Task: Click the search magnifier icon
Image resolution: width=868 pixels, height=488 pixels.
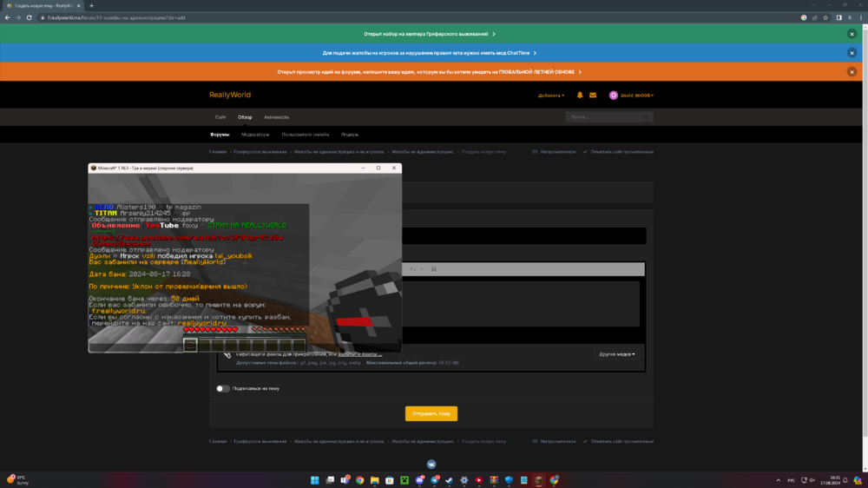Action: [x=646, y=117]
